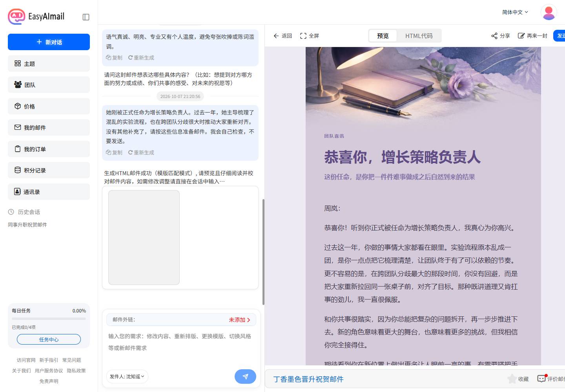
Task: Copy the message about 增长策略负责人
Action: pos(114,152)
